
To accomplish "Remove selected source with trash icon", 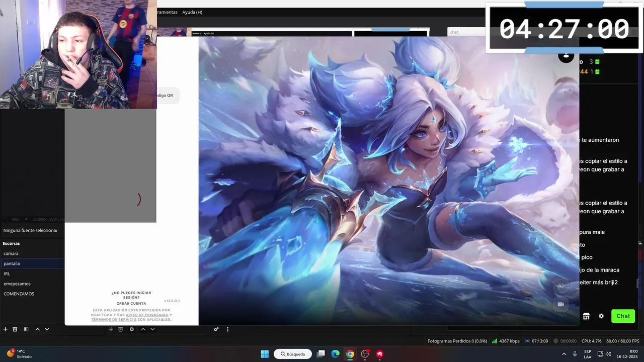I will (x=121, y=329).
